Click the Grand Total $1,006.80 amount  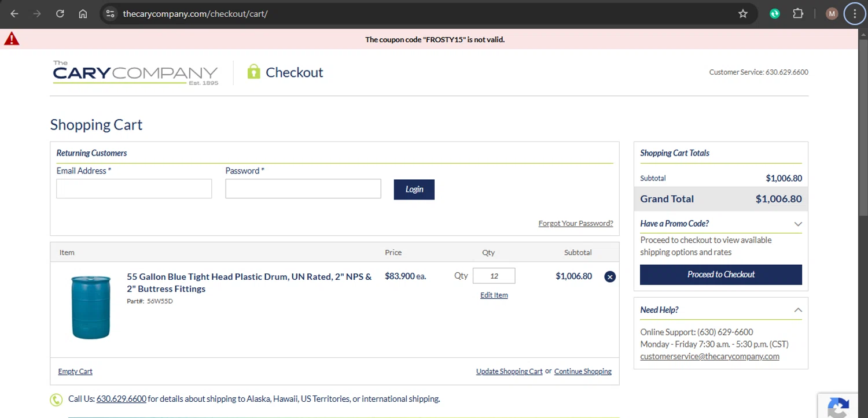tap(779, 199)
